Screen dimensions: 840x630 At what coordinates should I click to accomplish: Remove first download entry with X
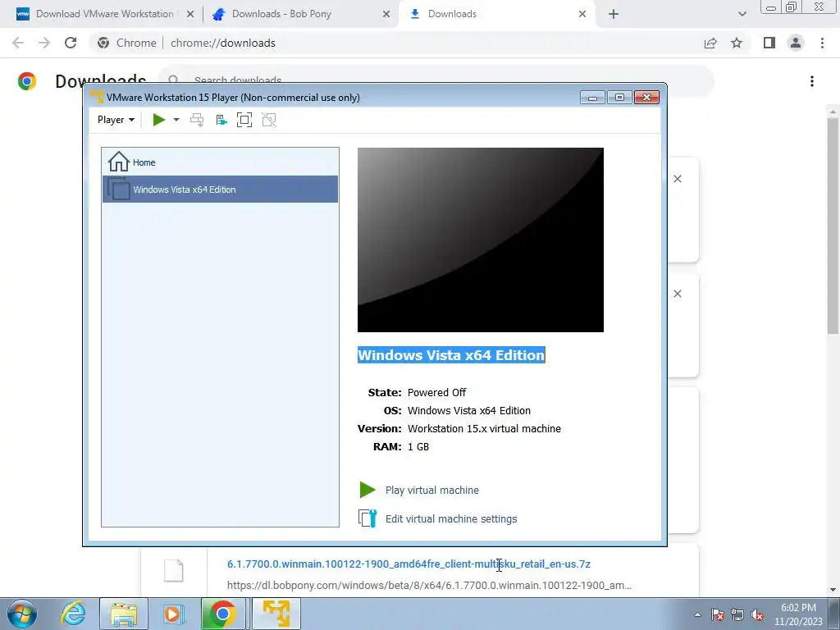click(678, 179)
